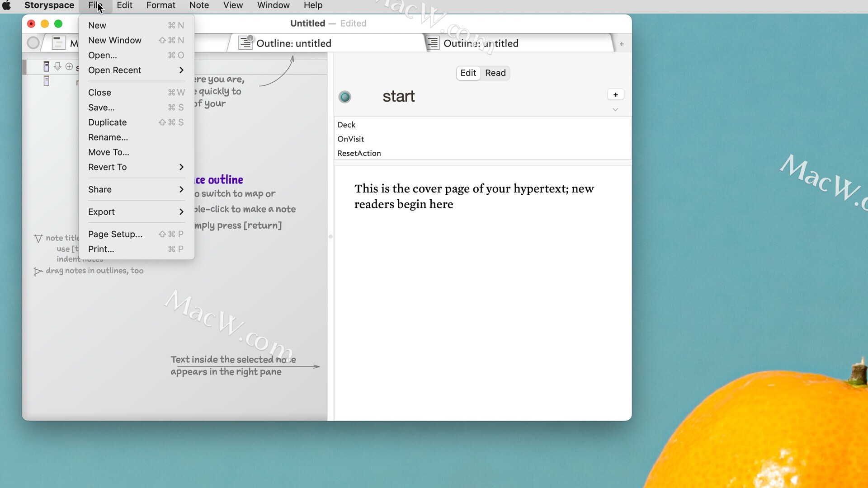This screenshot has width=868, height=488.
Task: Open the Format menu
Action: pyautogui.click(x=160, y=5)
